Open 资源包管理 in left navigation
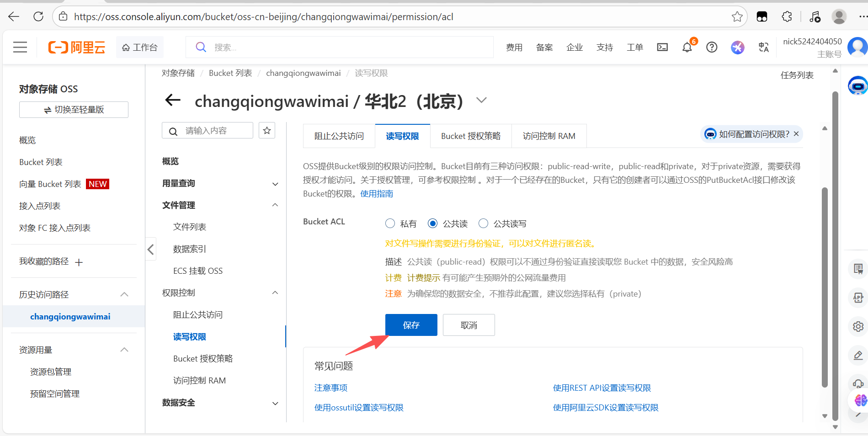This screenshot has width=868, height=436. click(51, 372)
